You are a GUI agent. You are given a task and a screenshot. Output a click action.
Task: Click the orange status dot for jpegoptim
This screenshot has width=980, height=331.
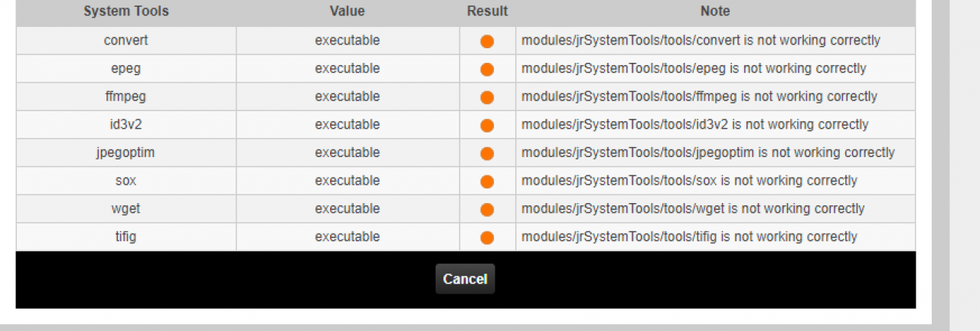(x=487, y=154)
